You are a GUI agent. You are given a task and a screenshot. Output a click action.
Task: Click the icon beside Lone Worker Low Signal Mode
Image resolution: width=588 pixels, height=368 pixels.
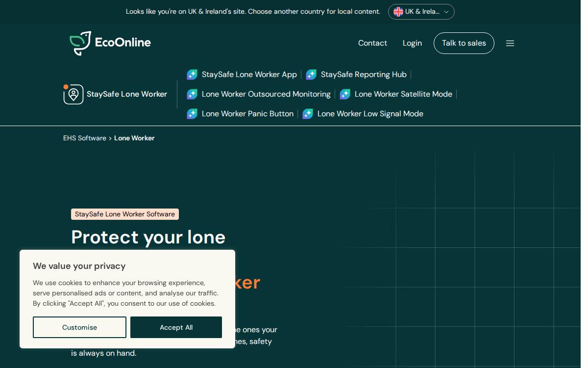pos(308,114)
